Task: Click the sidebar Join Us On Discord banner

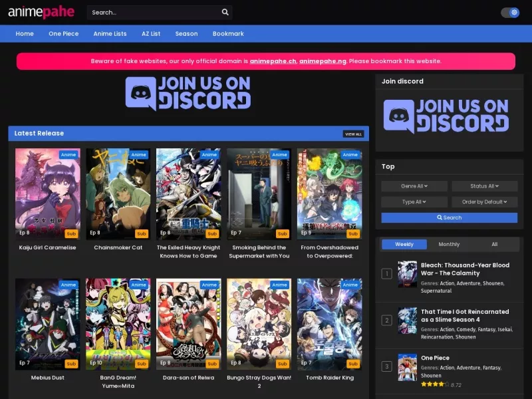Action: (x=446, y=116)
